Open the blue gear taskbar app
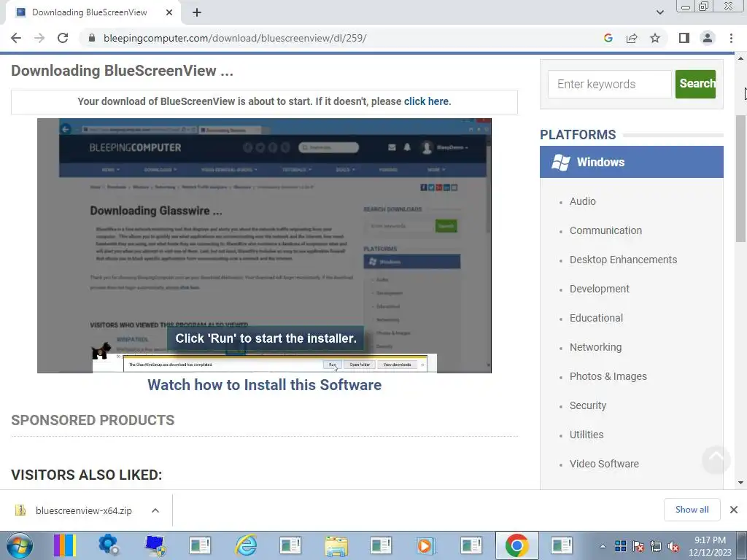Image resolution: width=747 pixels, height=560 pixels. [109, 545]
